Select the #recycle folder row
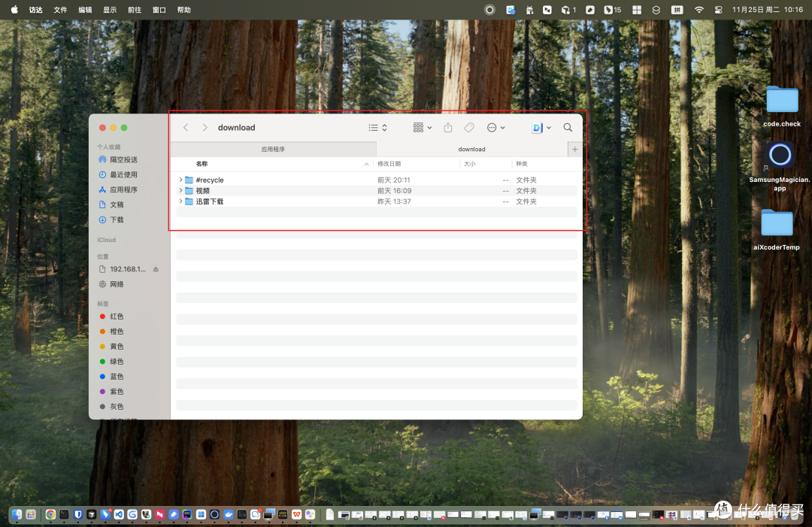Image resolution: width=812 pixels, height=527 pixels. tap(377, 180)
